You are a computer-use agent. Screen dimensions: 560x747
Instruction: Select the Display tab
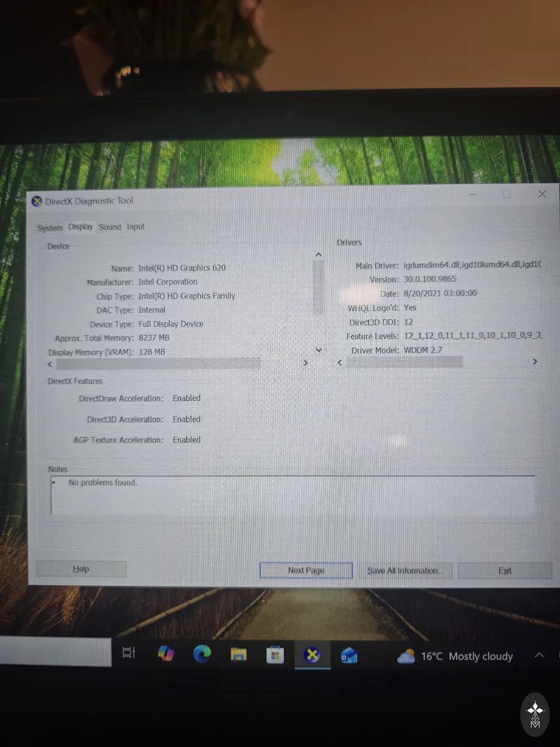point(81,227)
